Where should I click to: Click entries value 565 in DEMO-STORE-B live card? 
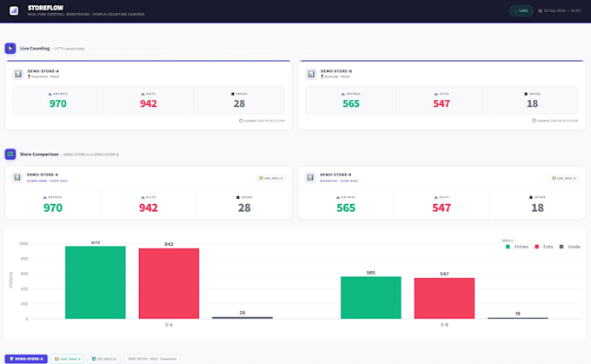[351, 103]
